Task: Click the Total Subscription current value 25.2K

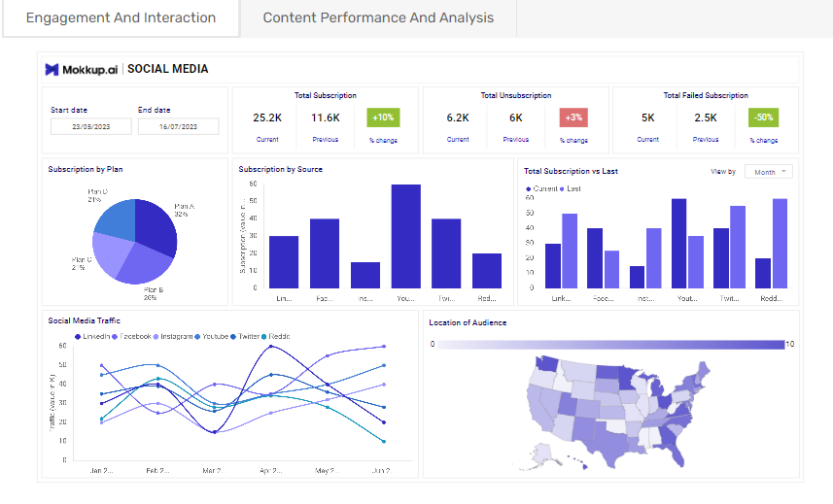Action: click(x=267, y=118)
